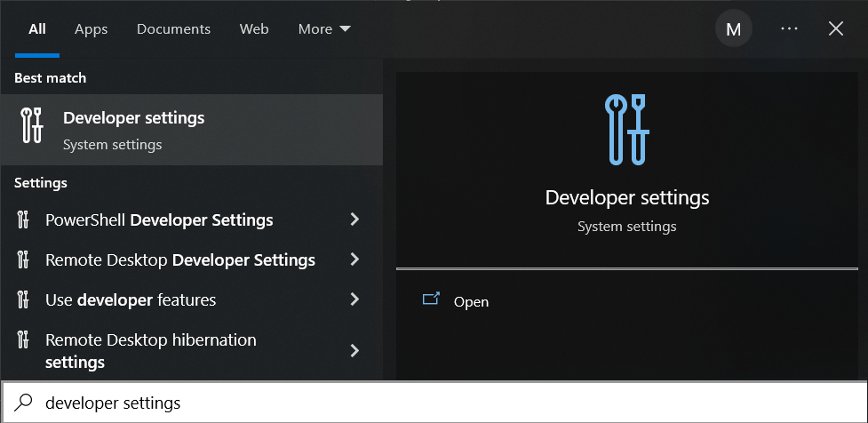Image resolution: width=868 pixels, height=423 pixels.
Task: Click the Developer settings title in preview pane
Action: (x=626, y=197)
